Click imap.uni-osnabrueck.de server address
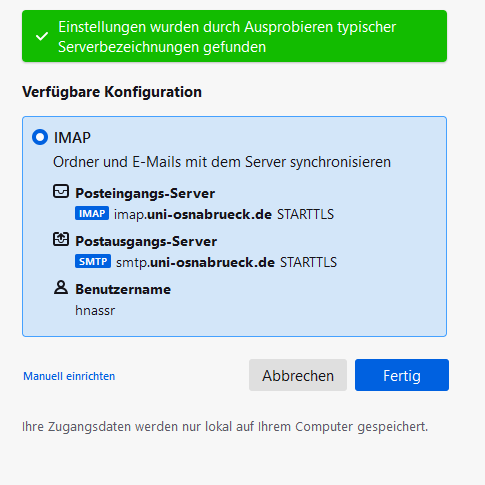 click(x=193, y=214)
